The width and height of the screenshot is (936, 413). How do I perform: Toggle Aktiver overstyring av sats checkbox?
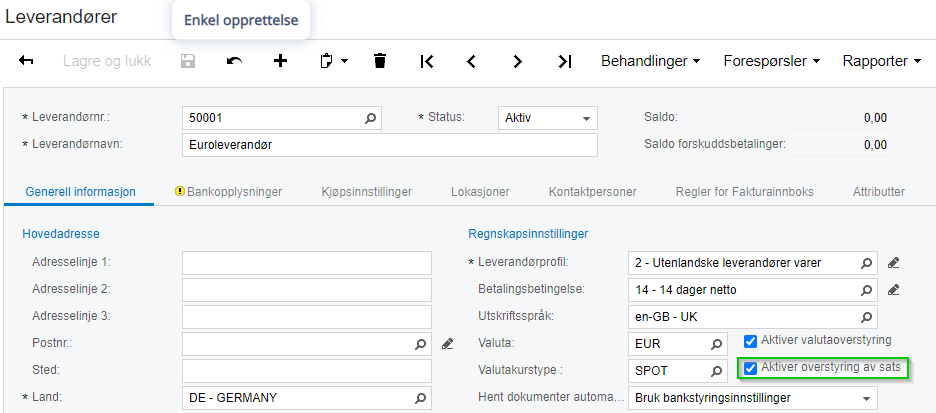751,368
